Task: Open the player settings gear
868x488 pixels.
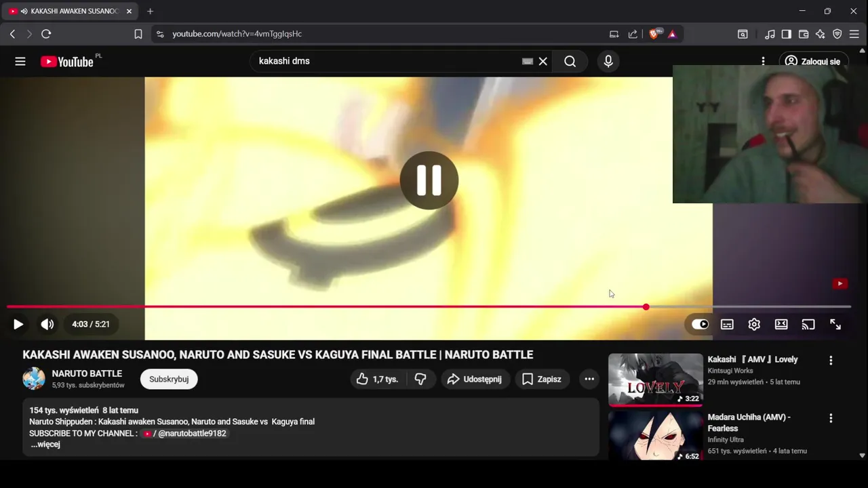Action: click(x=754, y=325)
